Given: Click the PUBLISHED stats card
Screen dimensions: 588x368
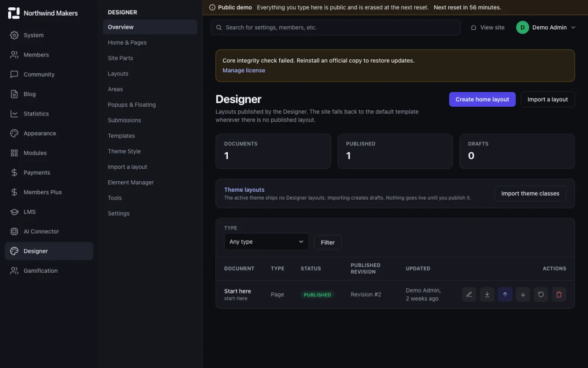Looking at the screenshot, I should click(x=395, y=151).
